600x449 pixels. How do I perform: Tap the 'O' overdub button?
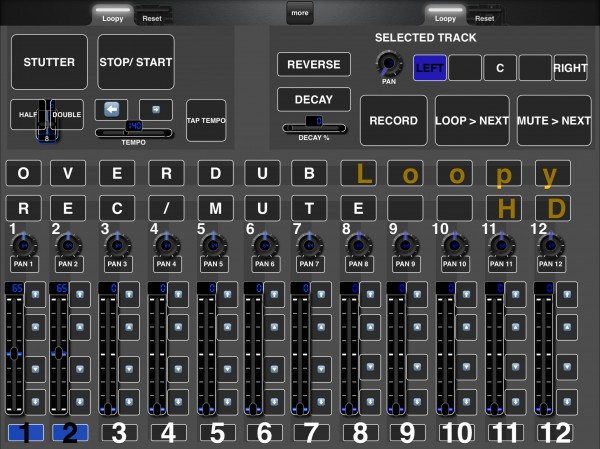tap(23, 173)
